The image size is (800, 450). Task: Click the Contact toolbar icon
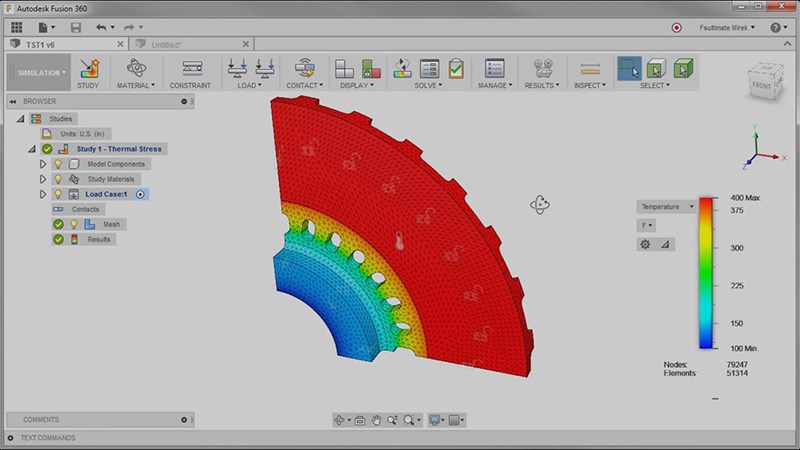[305, 68]
